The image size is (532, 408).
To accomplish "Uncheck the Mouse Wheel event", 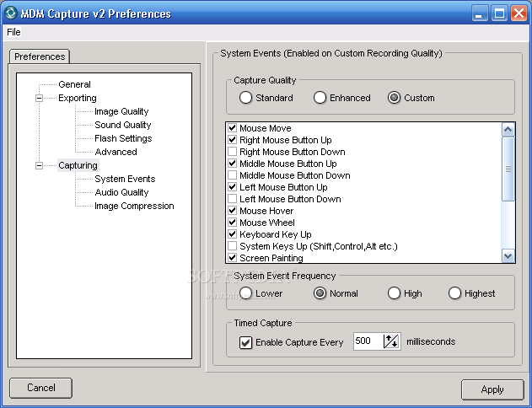I will 232,223.
